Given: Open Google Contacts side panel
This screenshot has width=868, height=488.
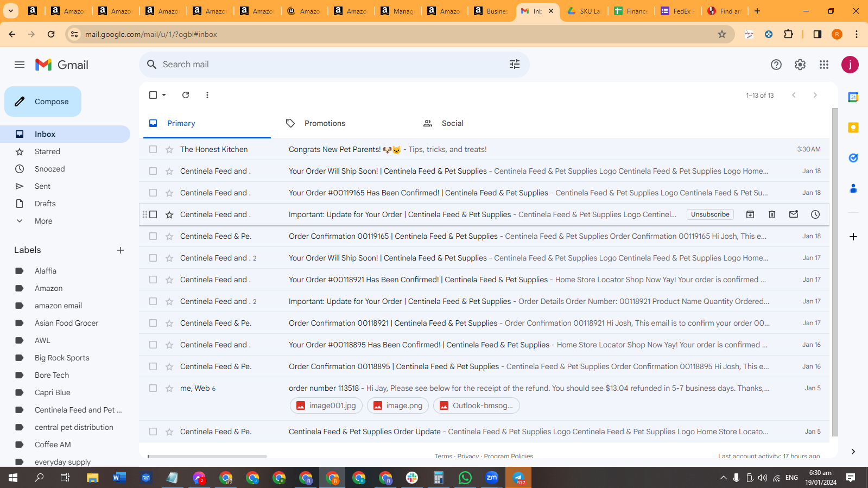Looking at the screenshot, I should tap(853, 188).
